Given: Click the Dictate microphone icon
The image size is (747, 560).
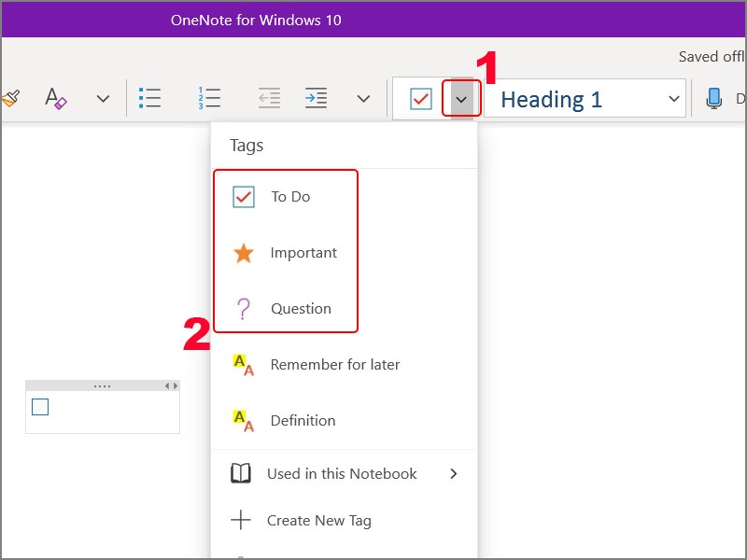Looking at the screenshot, I should click(713, 99).
